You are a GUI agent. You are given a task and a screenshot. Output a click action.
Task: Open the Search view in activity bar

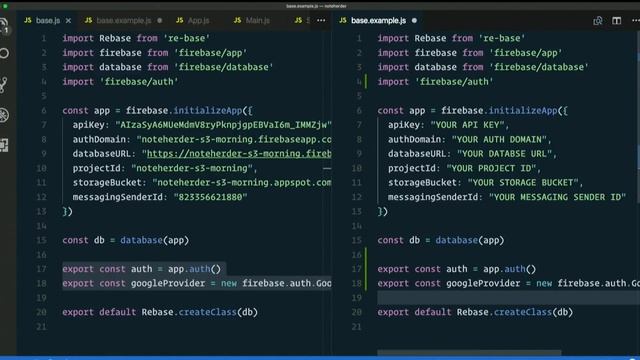4,53
